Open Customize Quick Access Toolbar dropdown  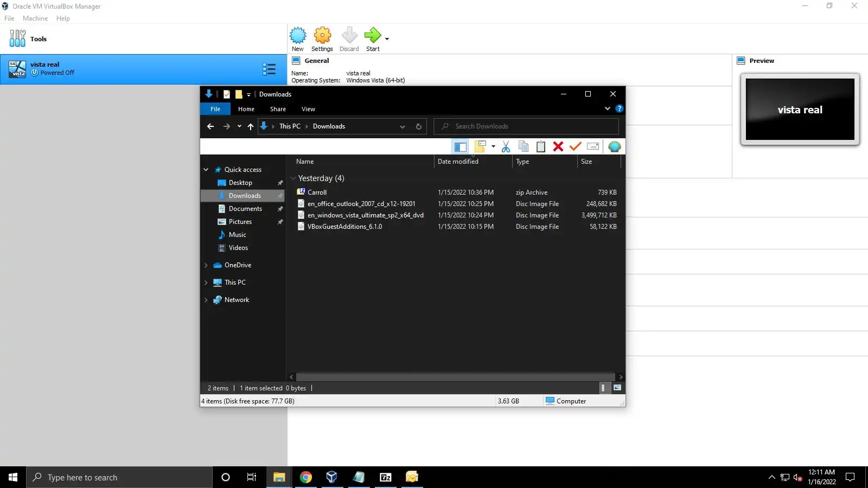[x=248, y=94]
